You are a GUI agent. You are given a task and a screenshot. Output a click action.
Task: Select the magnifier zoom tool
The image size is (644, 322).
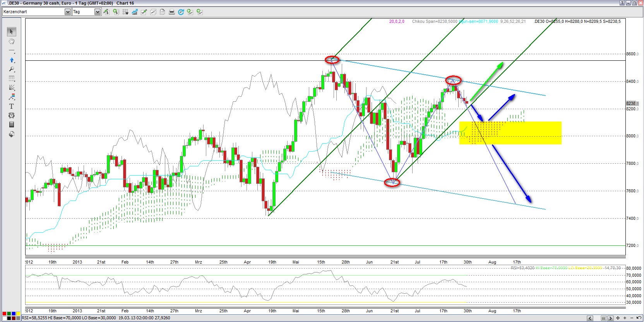click(11, 69)
